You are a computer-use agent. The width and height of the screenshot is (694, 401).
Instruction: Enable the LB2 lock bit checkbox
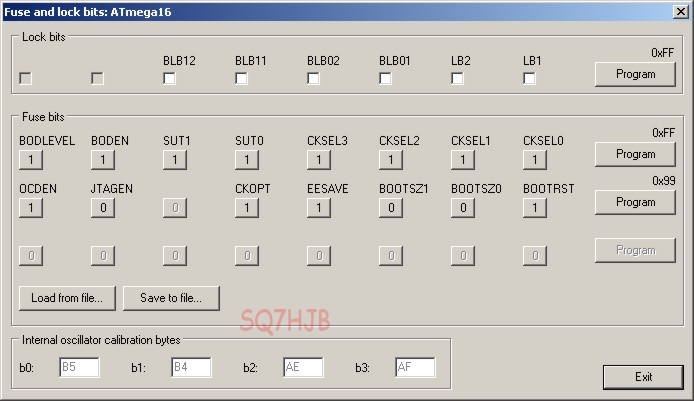click(x=457, y=78)
